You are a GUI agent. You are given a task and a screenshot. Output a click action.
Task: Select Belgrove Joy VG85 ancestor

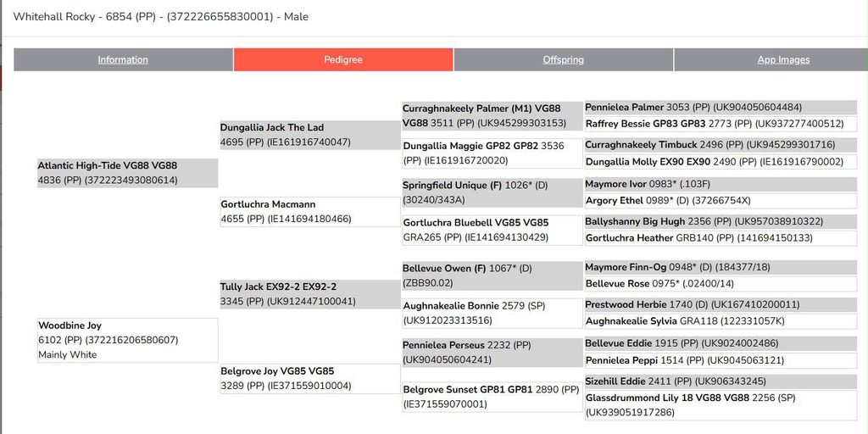tap(310, 379)
